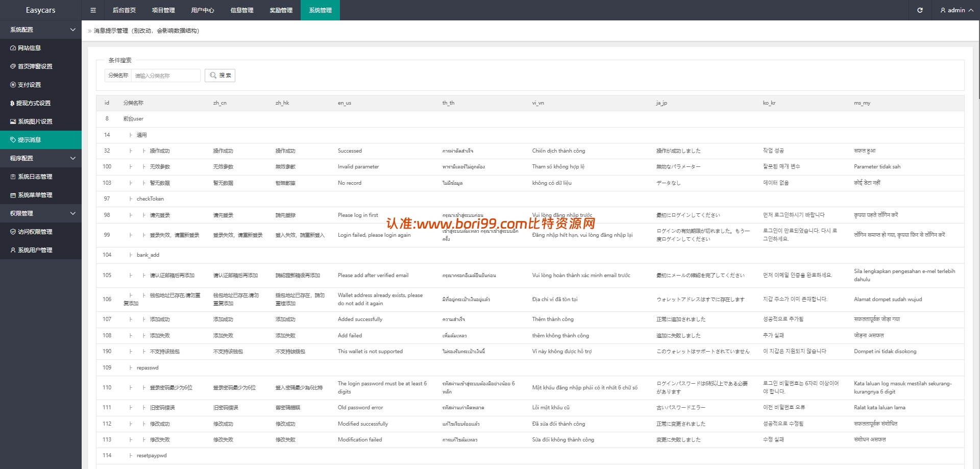Focus the 分类名称 search input field

pyautogui.click(x=166, y=76)
